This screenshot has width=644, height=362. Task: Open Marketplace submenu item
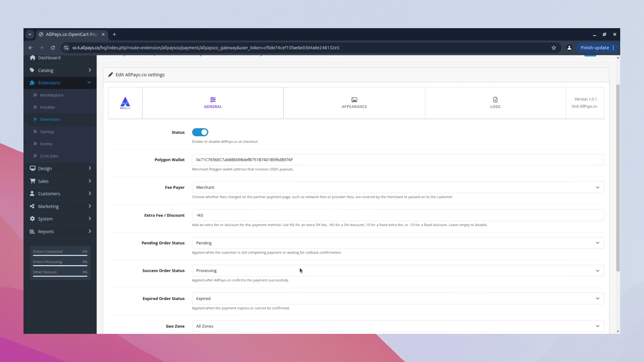(51, 95)
